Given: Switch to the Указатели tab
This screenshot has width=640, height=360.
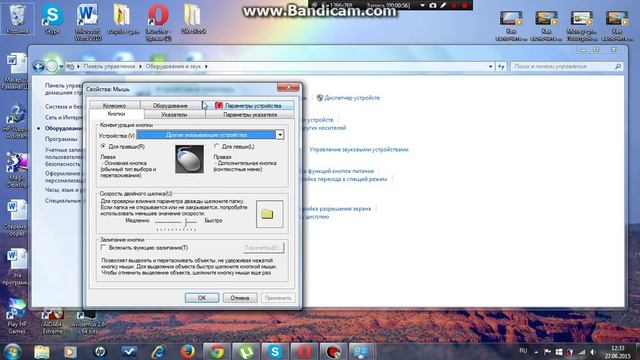Looking at the screenshot, I should point(174,115).
